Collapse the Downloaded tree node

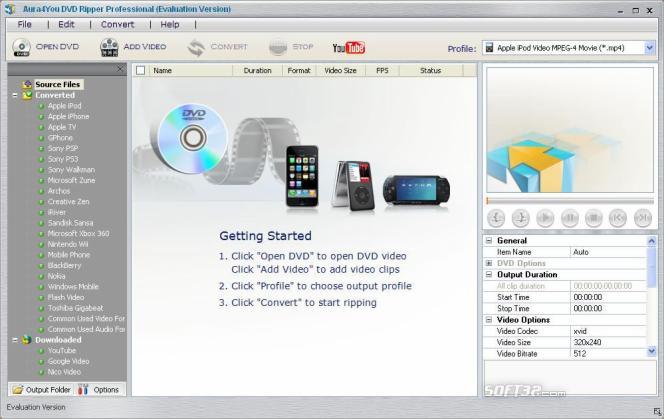(x=15, y=340)
